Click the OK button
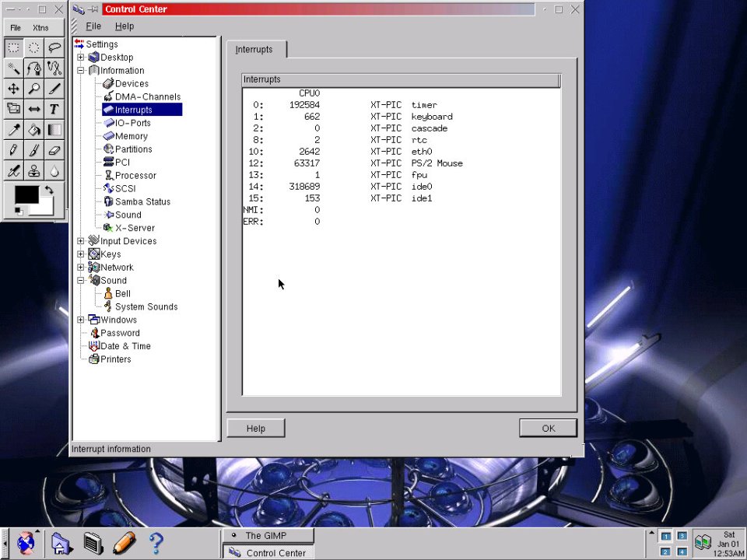 pyautogui.click(x=548, y=428)
